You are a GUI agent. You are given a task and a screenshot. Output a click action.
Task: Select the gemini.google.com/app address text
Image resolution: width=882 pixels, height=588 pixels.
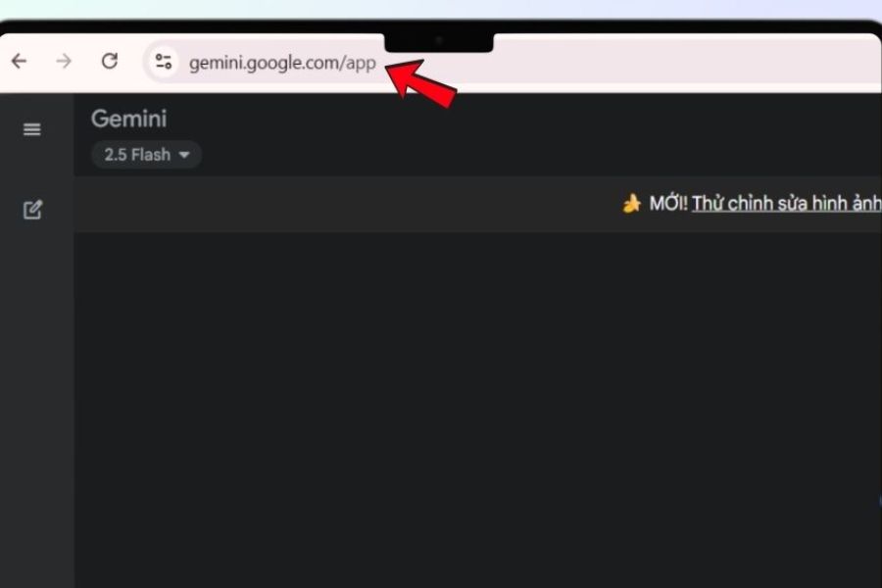tap(282, 63)
